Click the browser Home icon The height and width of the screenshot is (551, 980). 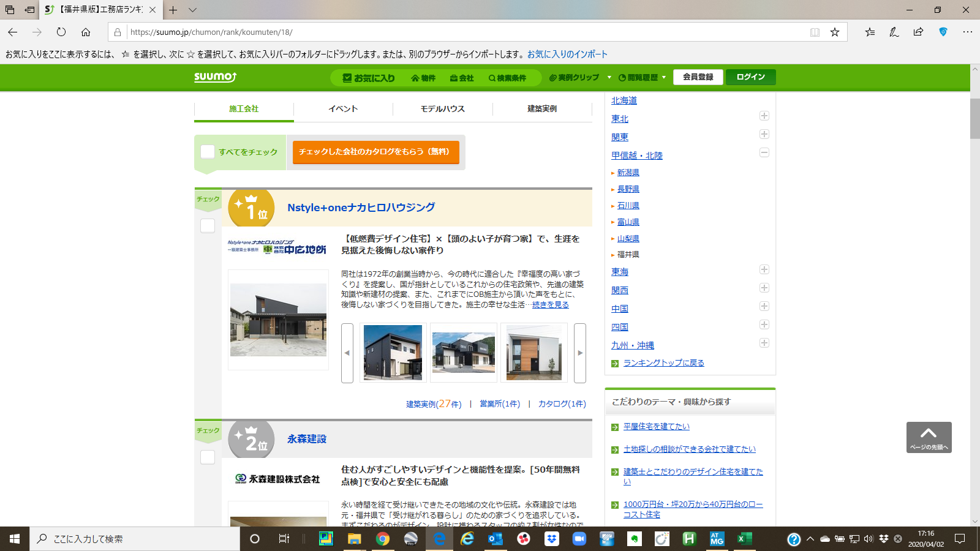(86, 32)
